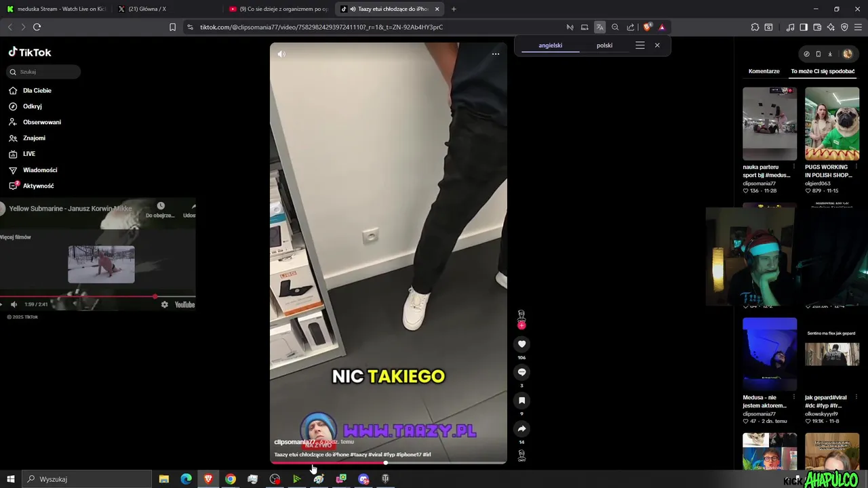
Task: Select To może Ci się spodobać tab
Action: pos(823,71)
